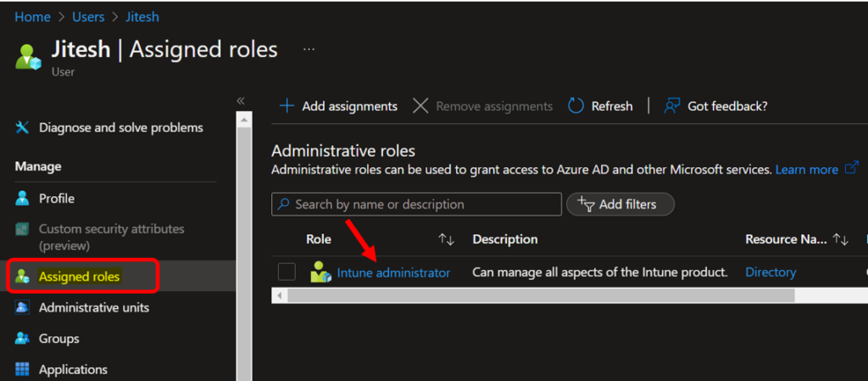This screenshot has width=868, height=381.
Task: Click the filter funnel icon
Action: 587,205
